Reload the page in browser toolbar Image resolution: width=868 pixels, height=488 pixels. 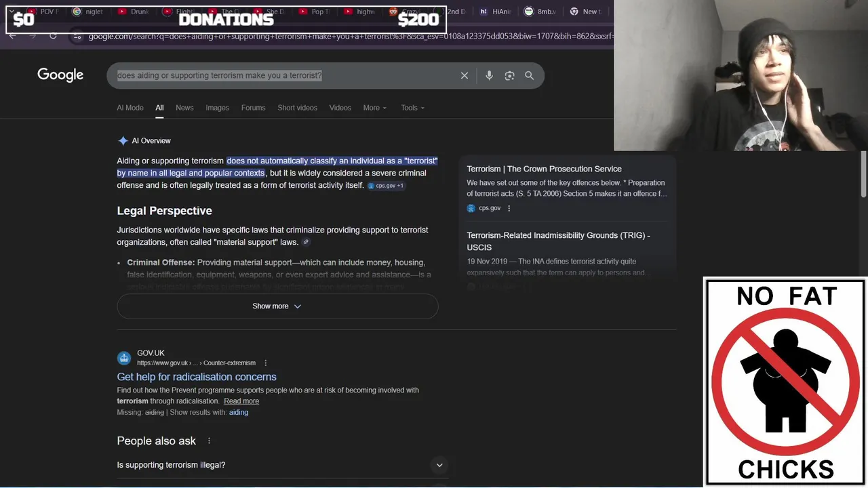(53, 35)
